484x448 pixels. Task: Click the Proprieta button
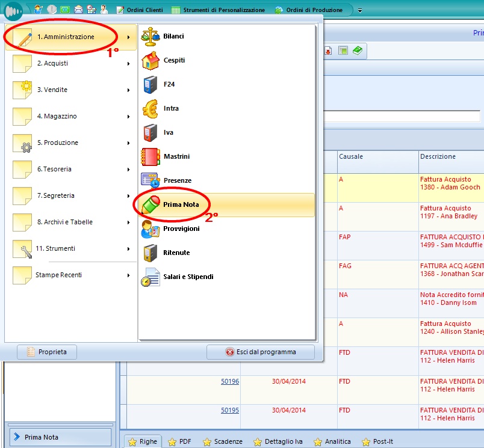(47, 352)
